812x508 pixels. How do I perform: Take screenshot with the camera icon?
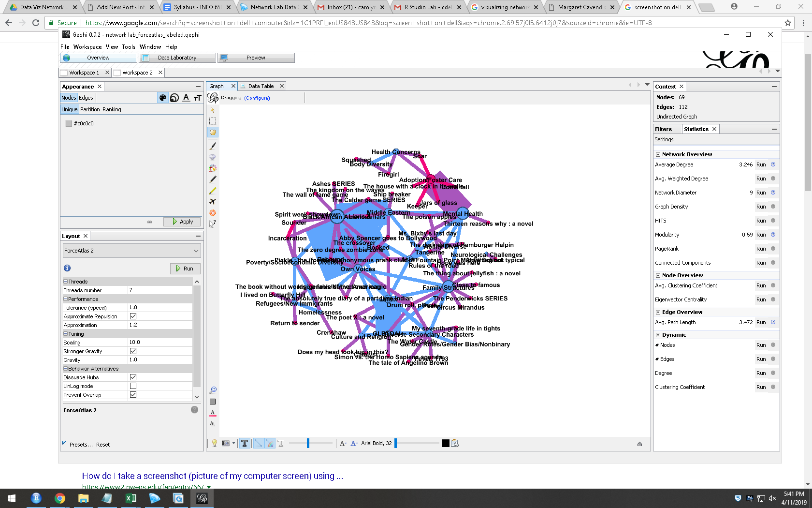(x=225, y=443)
